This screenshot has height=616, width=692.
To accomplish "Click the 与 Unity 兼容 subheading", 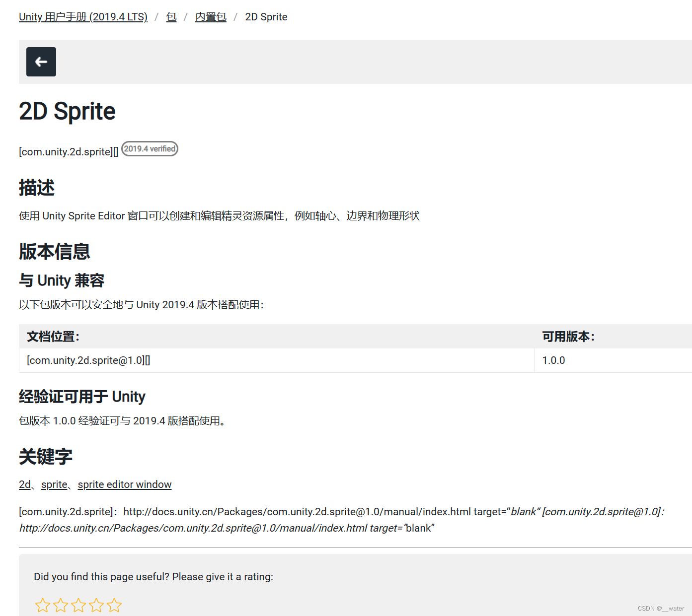I will coord(62,280).
